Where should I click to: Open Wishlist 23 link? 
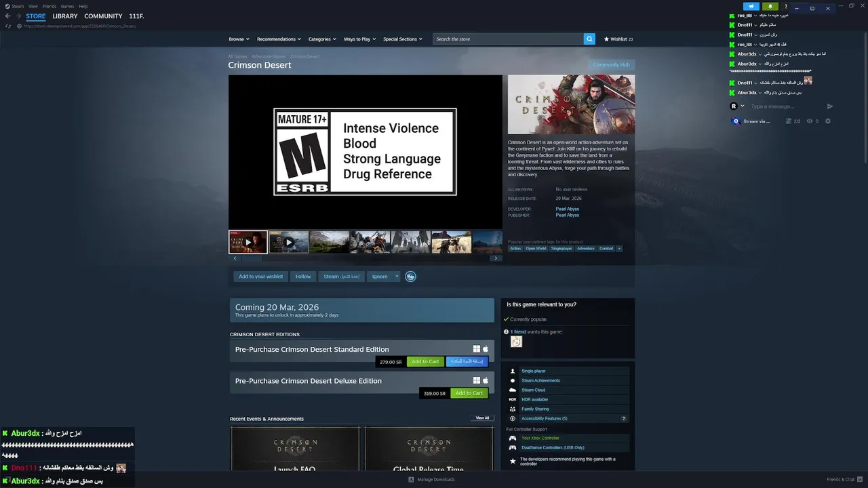(618, 39)
